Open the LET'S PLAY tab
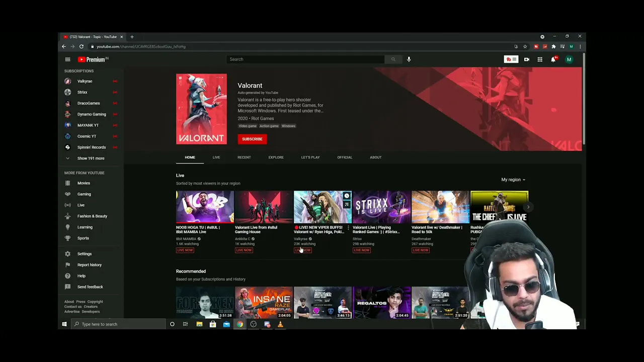The image size is (644, 362). (310, 157)
